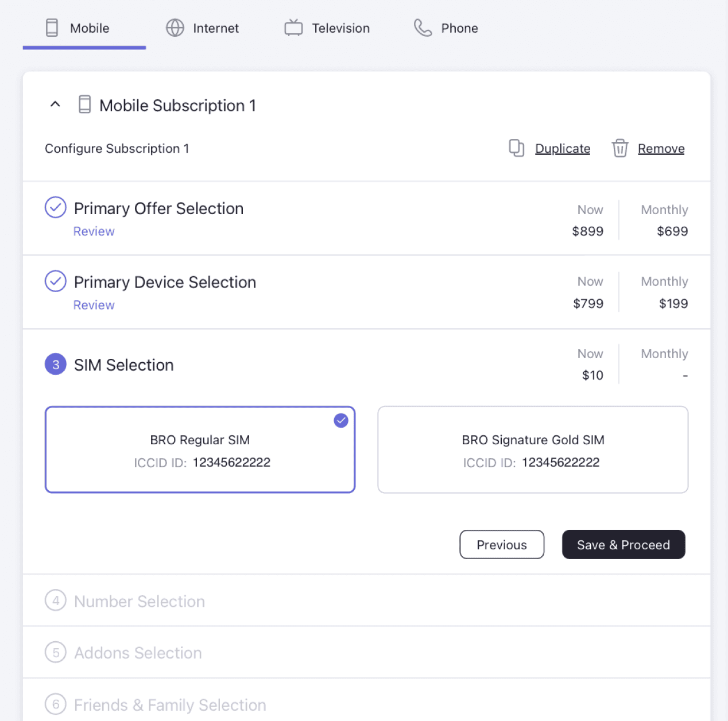Click the mobile phone icon in Mobile tab
This screenshot has height=721, width=728.
[52, 28]
